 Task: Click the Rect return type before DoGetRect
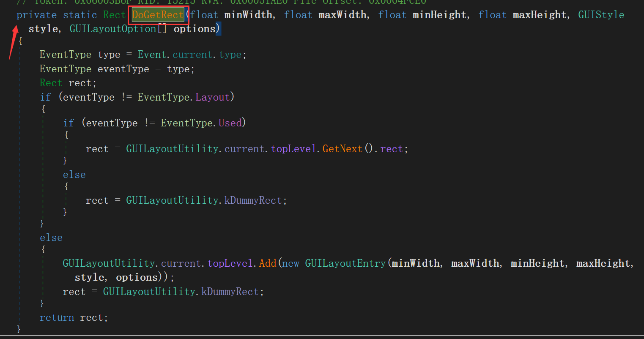115,15
